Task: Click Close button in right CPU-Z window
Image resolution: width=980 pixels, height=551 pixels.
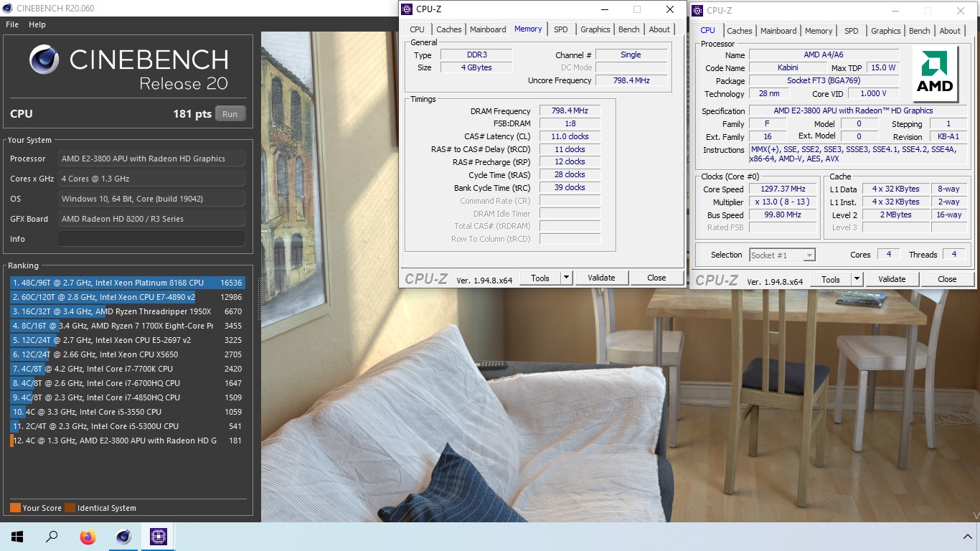Action: click(x=947, y=279)
